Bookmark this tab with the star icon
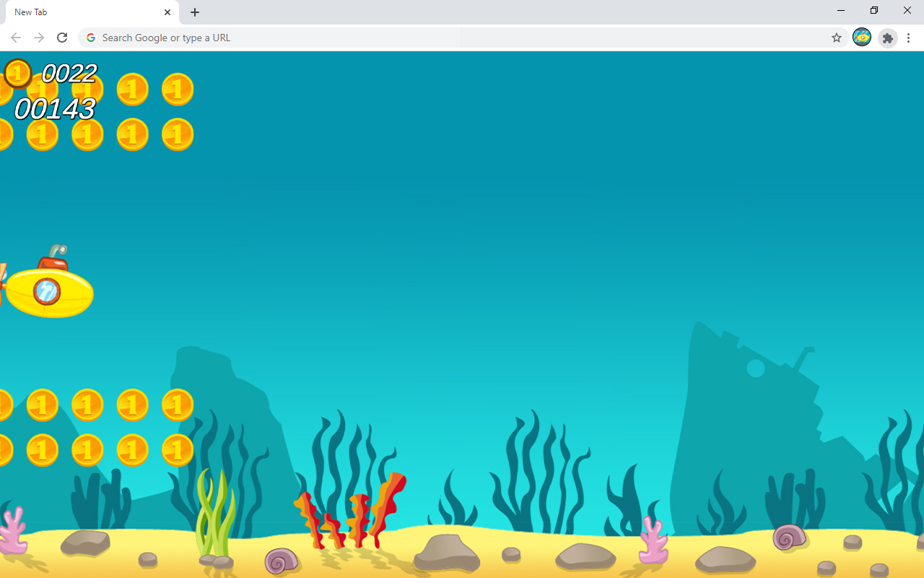This screenshot has width=924, height=578. pos(837,38)
